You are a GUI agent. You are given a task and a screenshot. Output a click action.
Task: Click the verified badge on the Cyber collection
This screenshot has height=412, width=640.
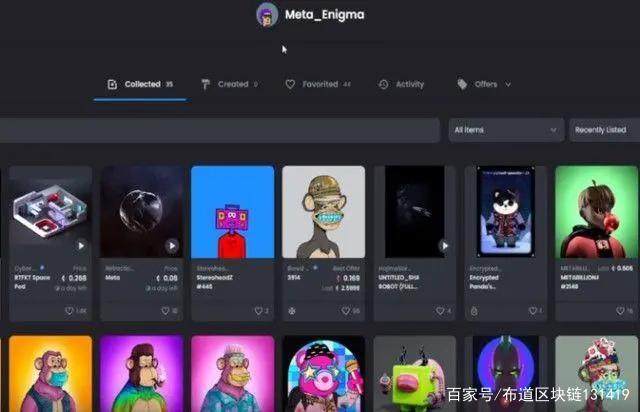coord(42,268)
